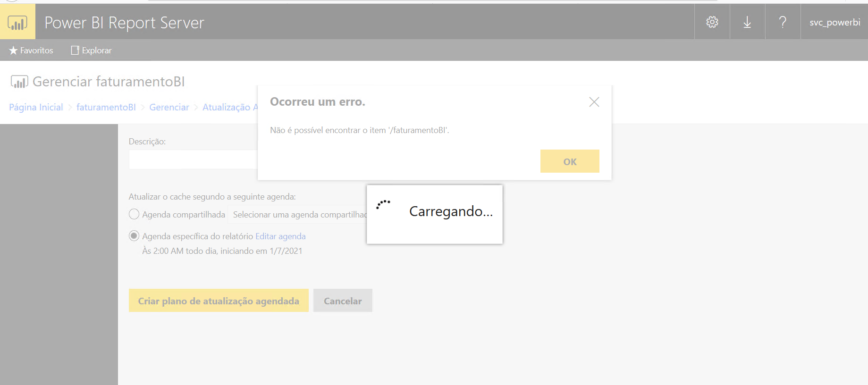Click the 'Ocorreu um erro.' dialog title
Screen dimensions: 868x385
point(318,102)
